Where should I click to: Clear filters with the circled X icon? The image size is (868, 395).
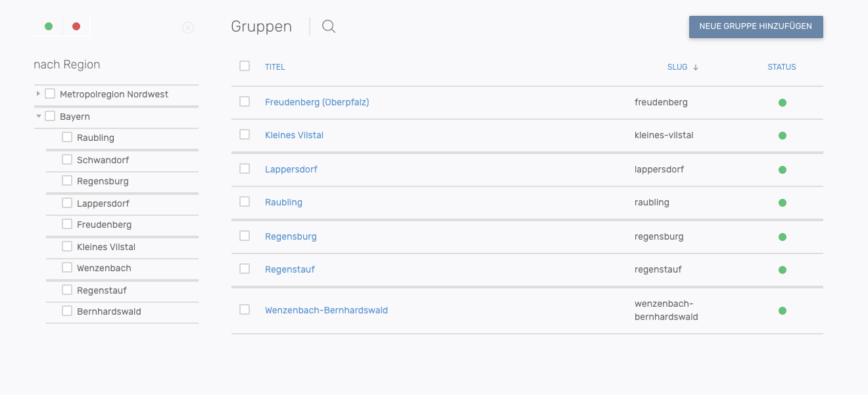[188, 28]
